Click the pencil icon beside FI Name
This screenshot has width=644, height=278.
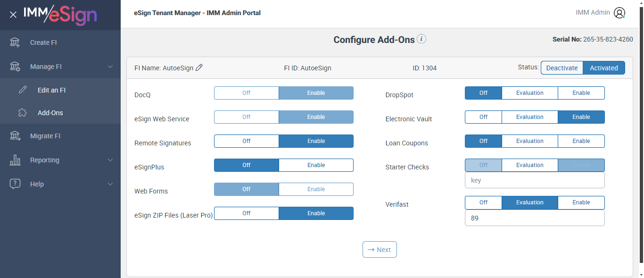point(199,68)
